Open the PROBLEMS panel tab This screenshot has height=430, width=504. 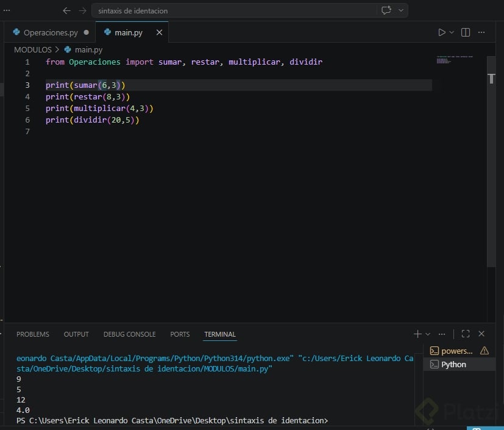coord(33,334)
